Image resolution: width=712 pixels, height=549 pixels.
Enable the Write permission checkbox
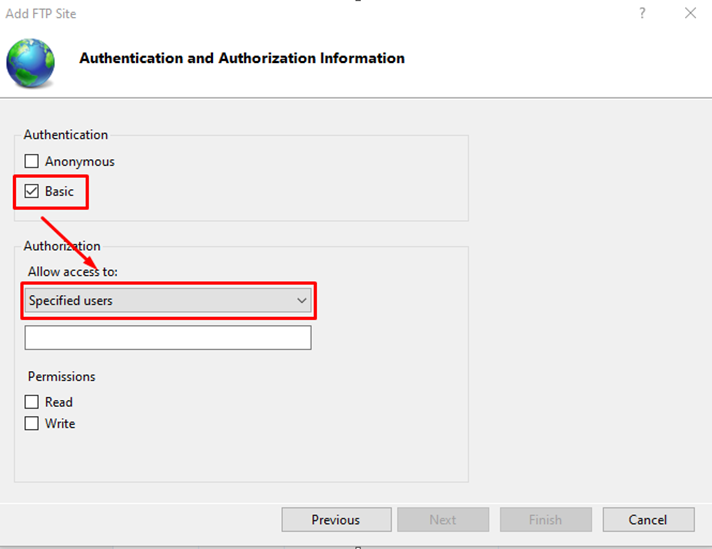[x=31, y=423]
